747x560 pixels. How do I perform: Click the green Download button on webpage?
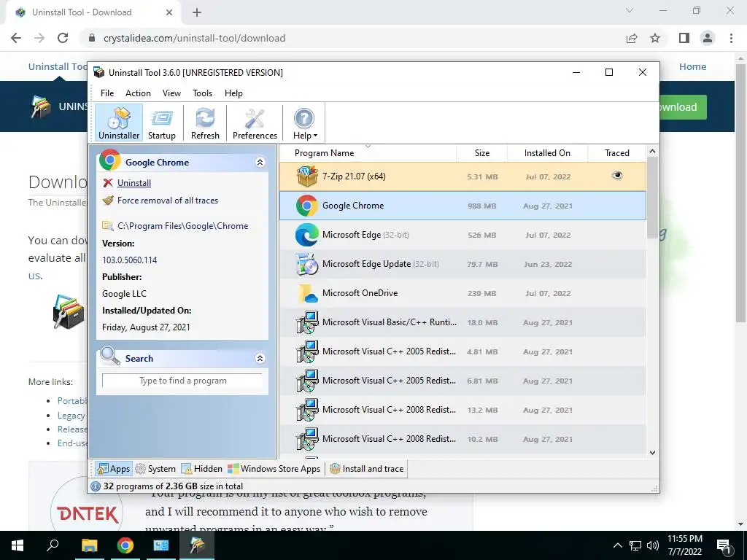coord(683,107)
